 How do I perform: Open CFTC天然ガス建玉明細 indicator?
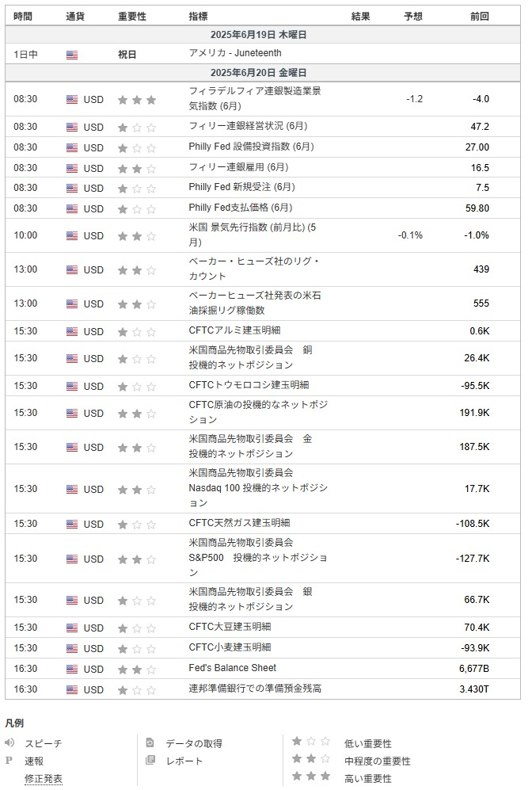pos(239,523)
